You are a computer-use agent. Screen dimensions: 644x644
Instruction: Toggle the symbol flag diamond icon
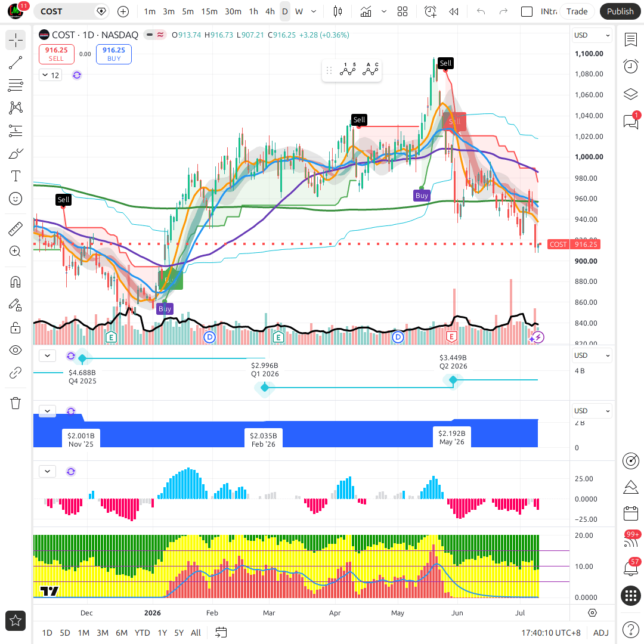click(x=101, y=11)
